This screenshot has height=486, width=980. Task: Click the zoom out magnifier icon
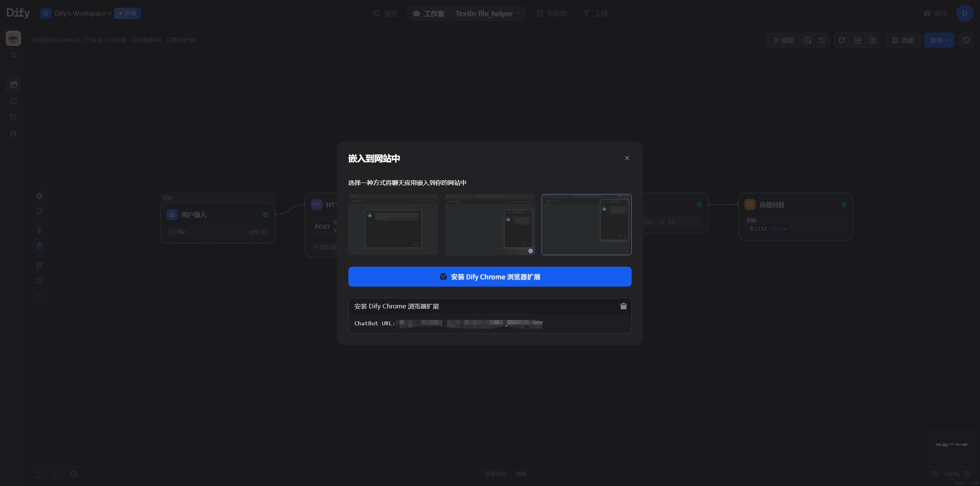[935, 474]
